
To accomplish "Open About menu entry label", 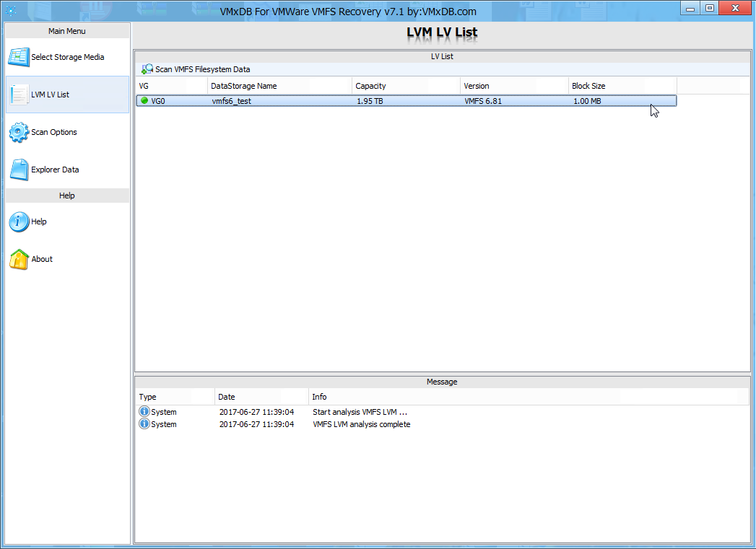I will [42, 259].
